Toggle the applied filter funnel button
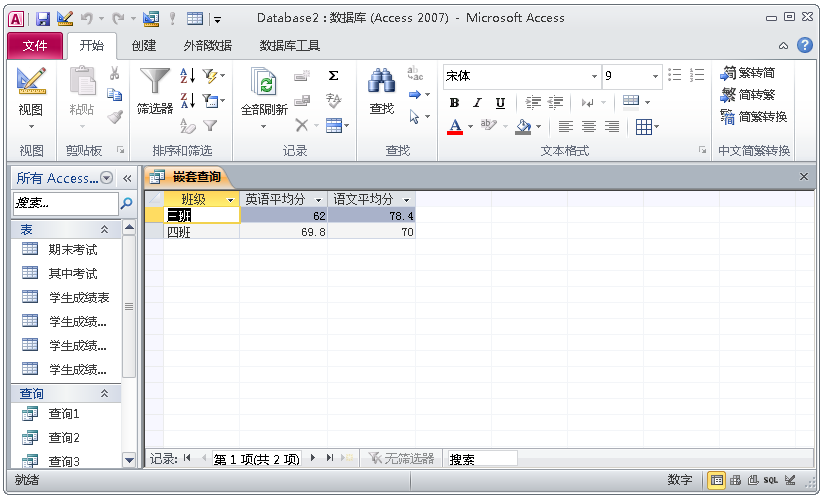Viewport: 824px width, 499px height. point(210,125)
